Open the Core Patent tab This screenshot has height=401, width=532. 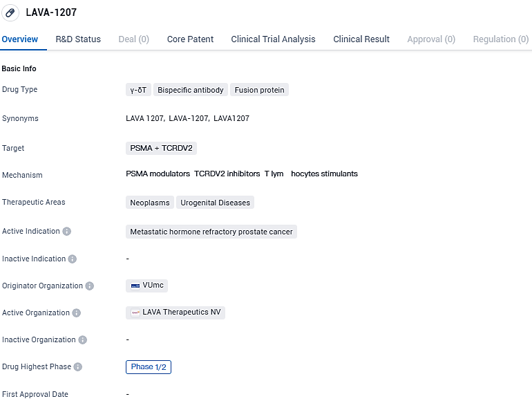[190, 39]
